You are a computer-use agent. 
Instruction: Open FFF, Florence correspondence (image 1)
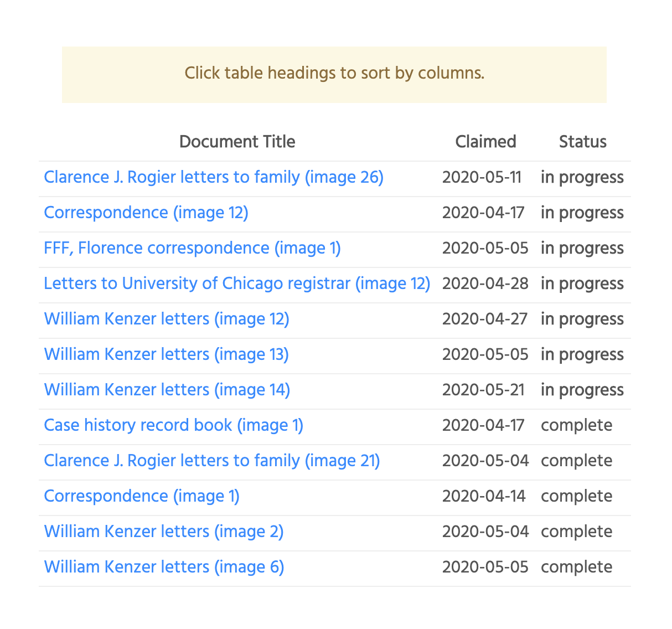(192, 248)
